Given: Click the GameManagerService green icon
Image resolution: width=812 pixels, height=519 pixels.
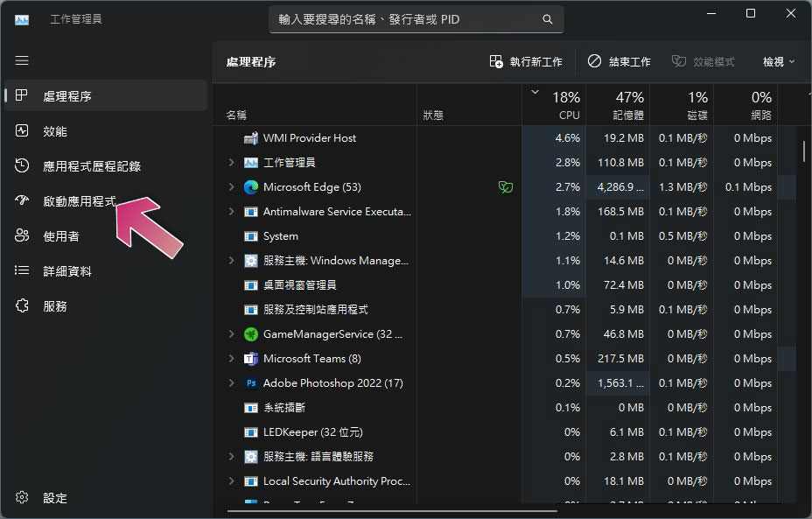Looking at the screenshot, I should [x=250, y=334].
